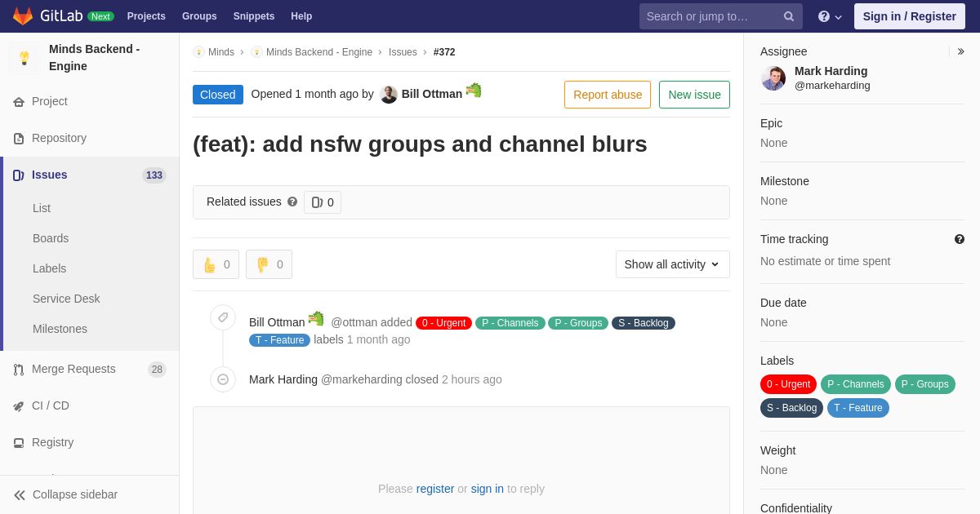
Task: Click the New issue button
Action: coord(694,95)
